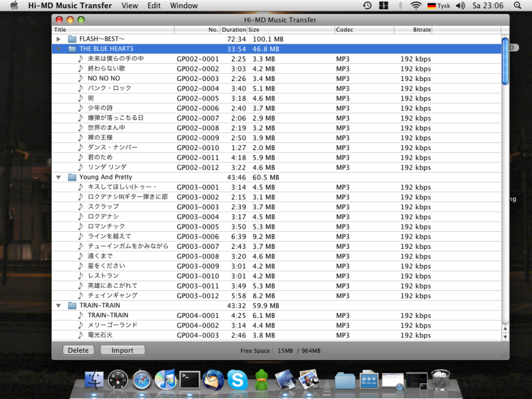This screenshot has width=532, height=399.
Task: Sort by the Bitrate column header
Action: [413, 30]
